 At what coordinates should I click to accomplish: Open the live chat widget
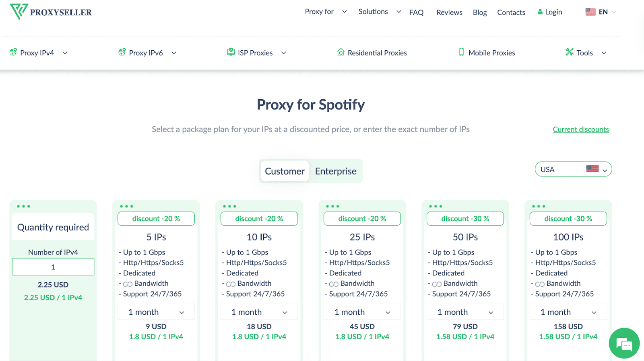624,343
